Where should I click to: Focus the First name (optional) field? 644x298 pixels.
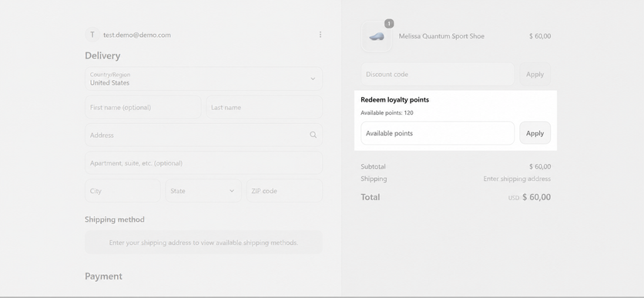tap(143, 108)
